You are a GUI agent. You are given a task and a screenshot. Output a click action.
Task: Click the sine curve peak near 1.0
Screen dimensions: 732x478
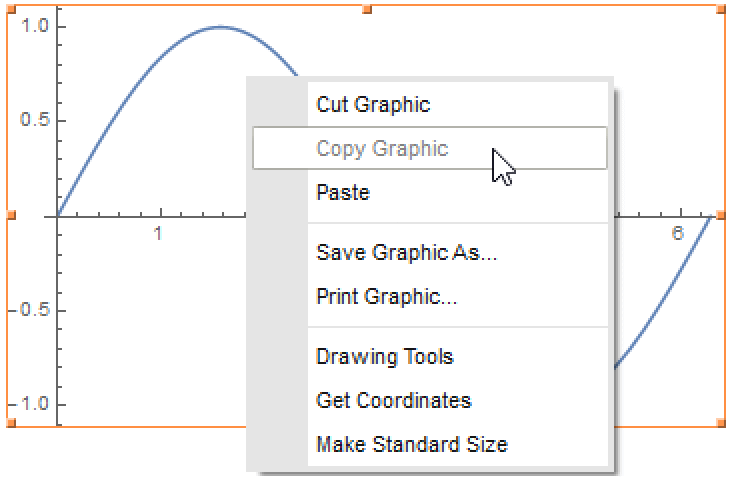tap(221, 27)
